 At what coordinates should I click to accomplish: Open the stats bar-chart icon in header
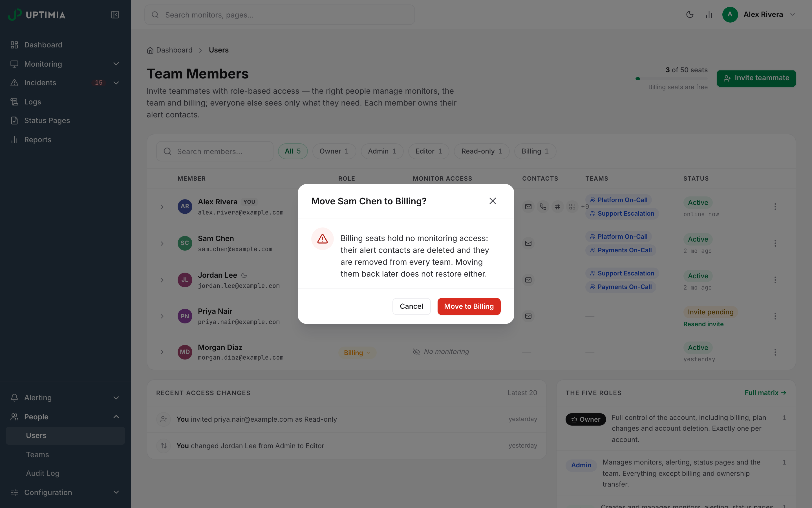(709, 14)
